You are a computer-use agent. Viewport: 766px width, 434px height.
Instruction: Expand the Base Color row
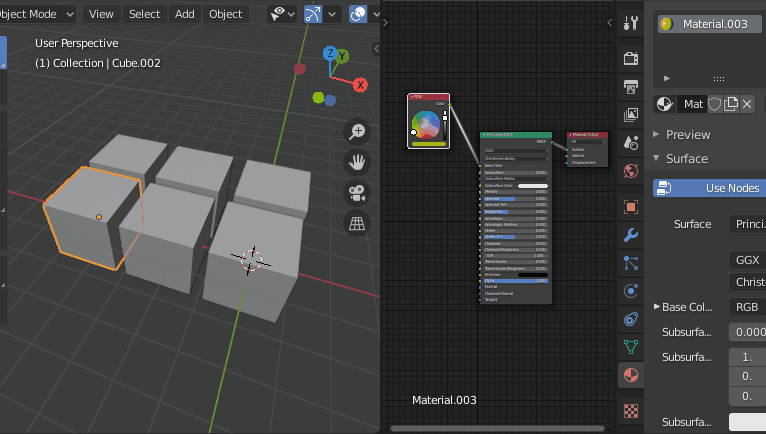coord(657,307)
